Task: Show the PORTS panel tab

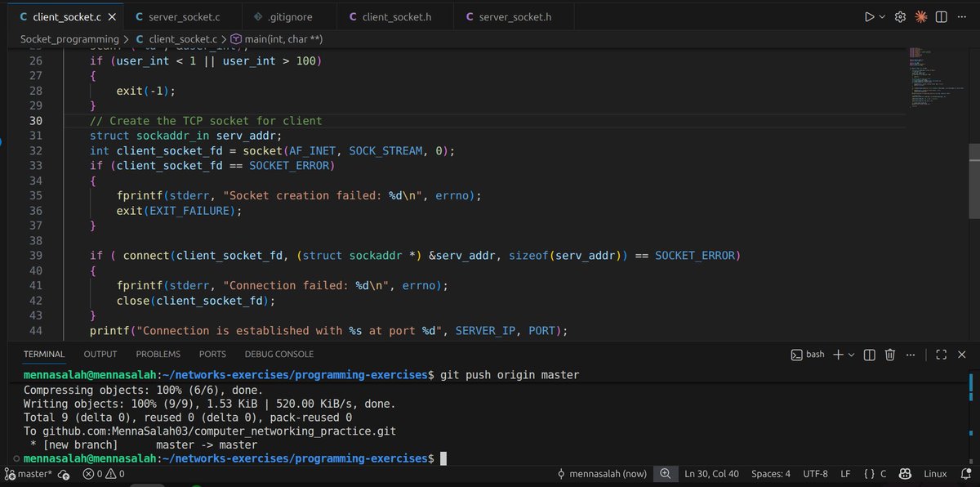Action: pos(212,354)
